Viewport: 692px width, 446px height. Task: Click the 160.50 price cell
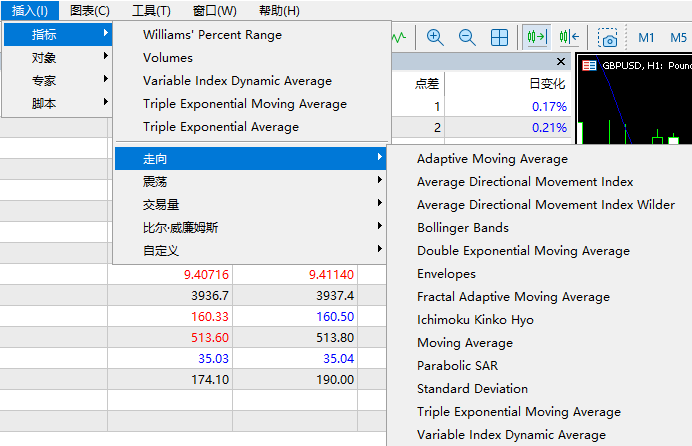(x=335, y=316)
